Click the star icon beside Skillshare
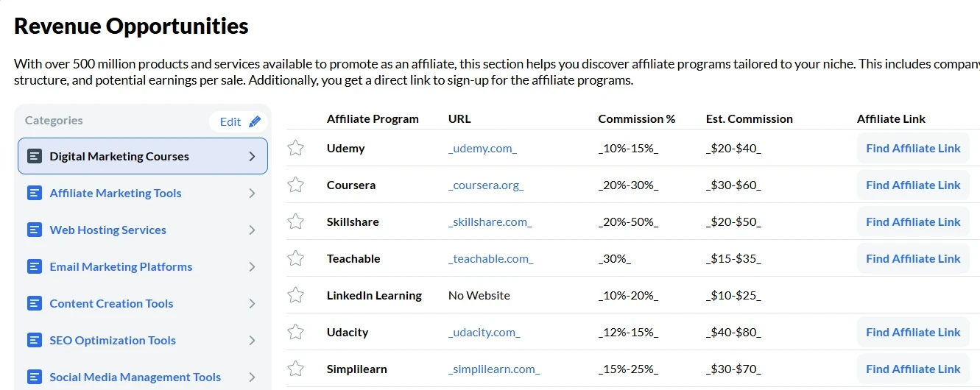Screen dimensions: 980x390 pyautogui.click(x=295, y=221)
